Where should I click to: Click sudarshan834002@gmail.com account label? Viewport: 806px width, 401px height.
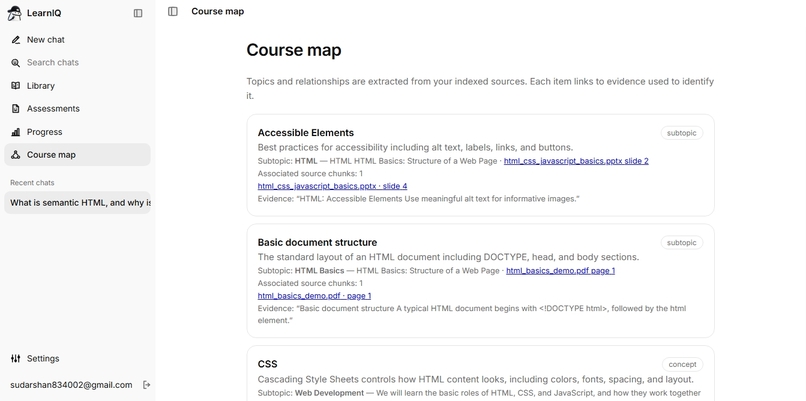tap(71, 385)
